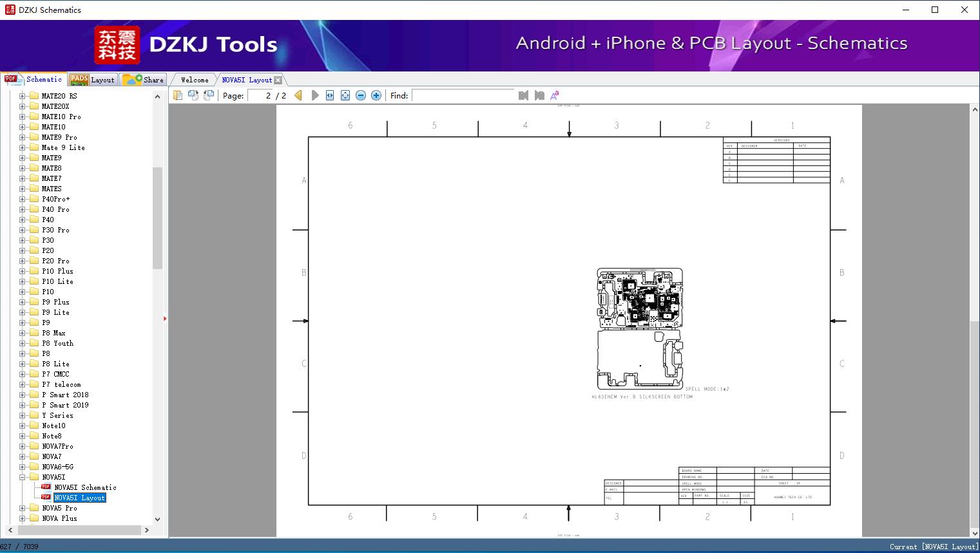Expand the P Smart 2018 folder

click(x=22, y=395)
